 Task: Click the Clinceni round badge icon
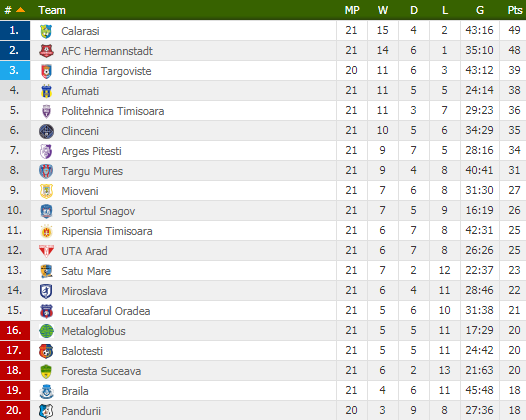point(46,131)
